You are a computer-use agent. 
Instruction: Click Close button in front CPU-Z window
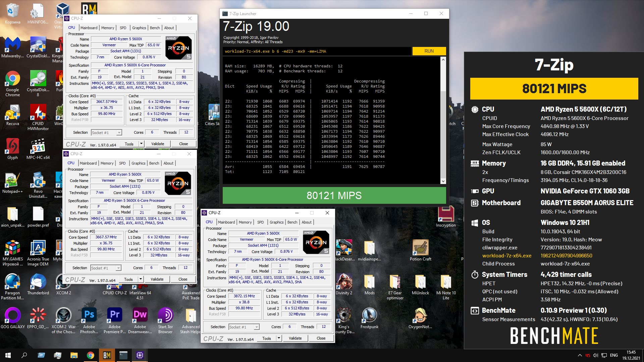pyautogui.click(x=321, y=338)
